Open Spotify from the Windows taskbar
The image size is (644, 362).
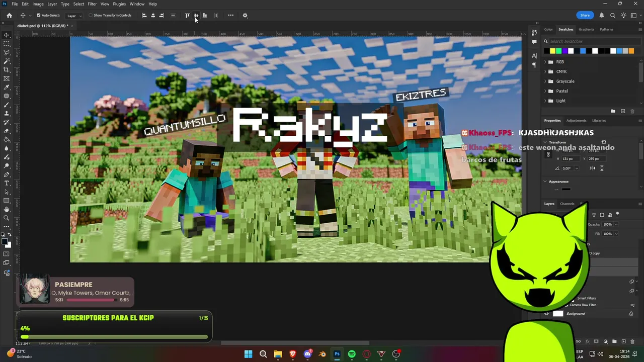(x=352, y=354)
